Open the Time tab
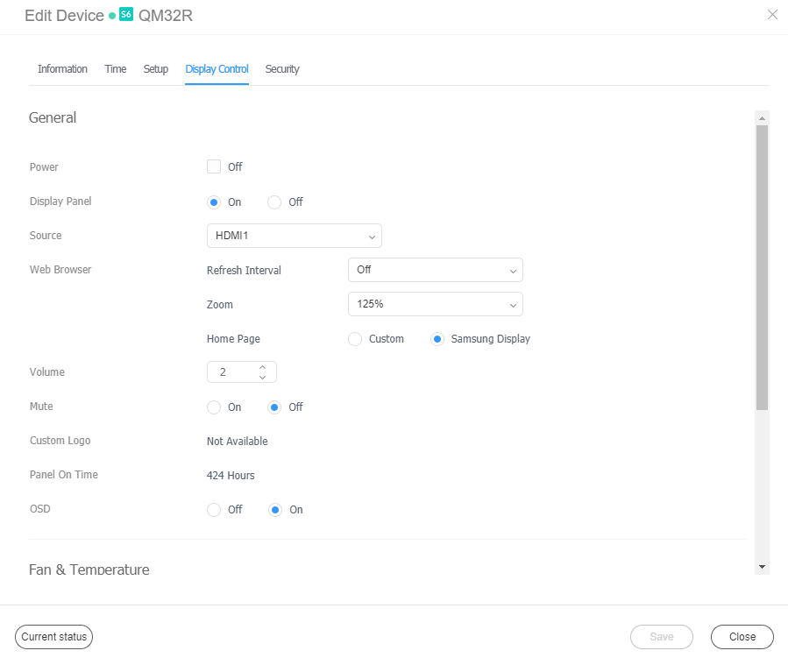The width and height of the screenshot is (788, 672). (x=116, y=69)
